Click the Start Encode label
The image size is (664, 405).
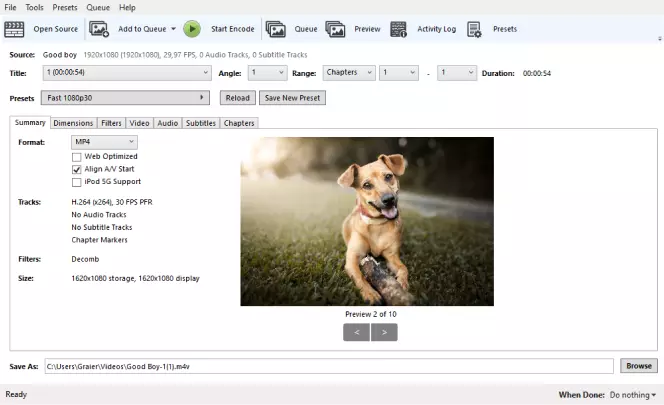[x=232, y=29]
